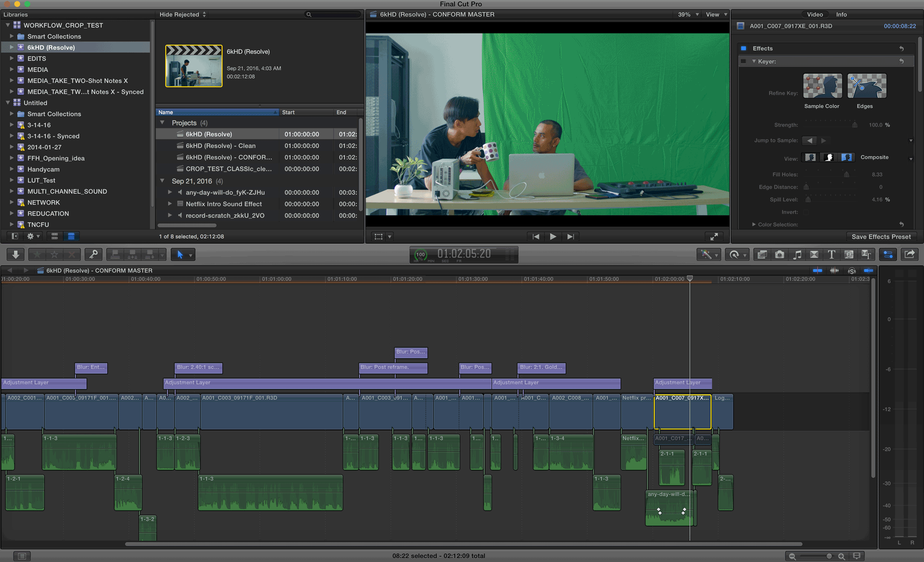Expand the Smart Collections folder under Untitled
This screenshot has height=562, width=924.
[x=12, y=114]
